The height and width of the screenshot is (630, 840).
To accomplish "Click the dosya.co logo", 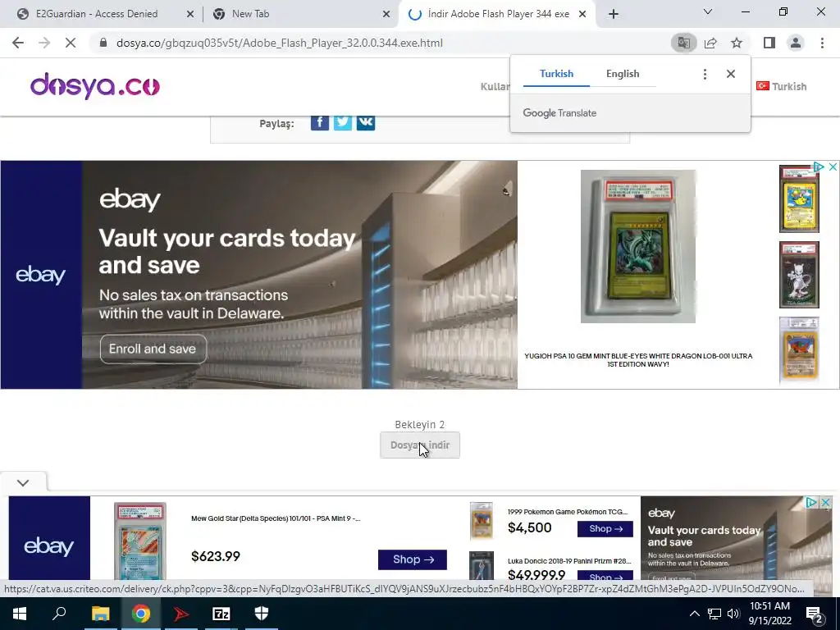I will point(95,86).
